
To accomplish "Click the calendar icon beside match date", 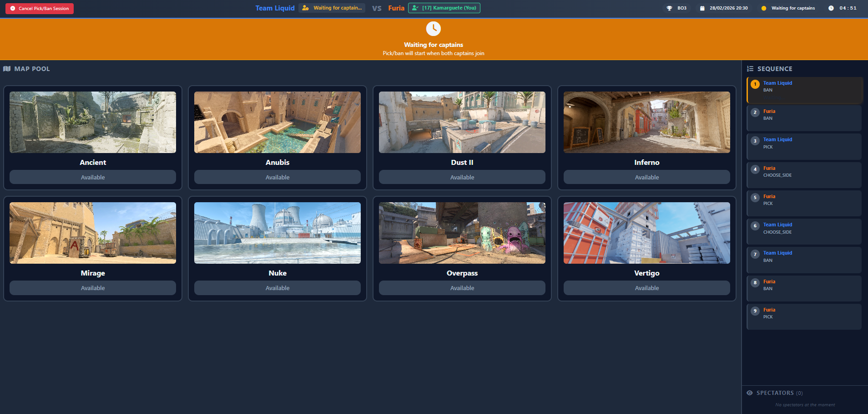I will tap(702, 8).
